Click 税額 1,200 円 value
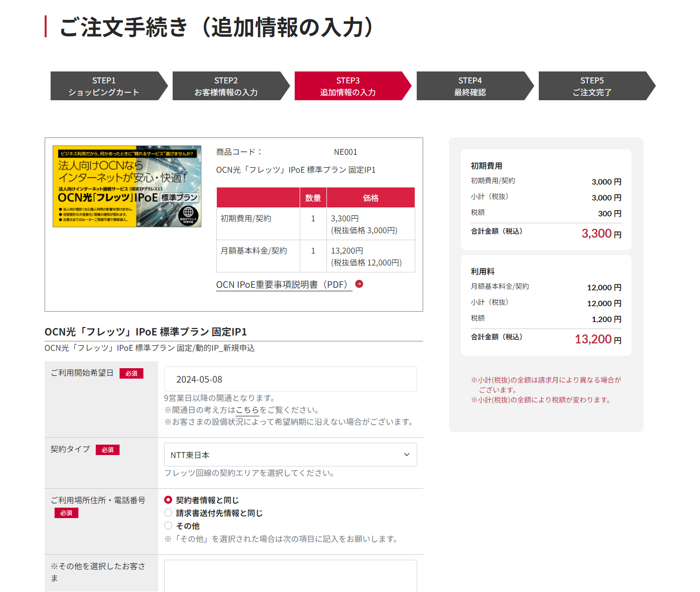 click(x=606, y=319)
